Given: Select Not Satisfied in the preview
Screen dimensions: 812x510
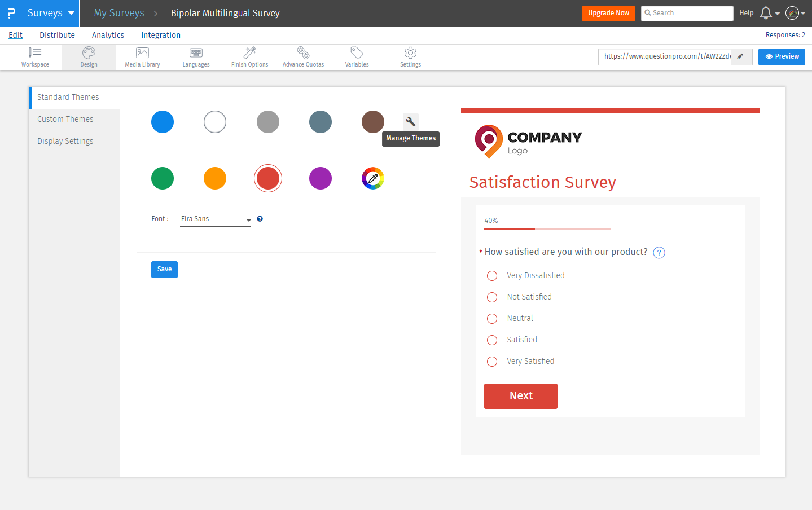Looking at the screenshot, I should coord(491,297).
